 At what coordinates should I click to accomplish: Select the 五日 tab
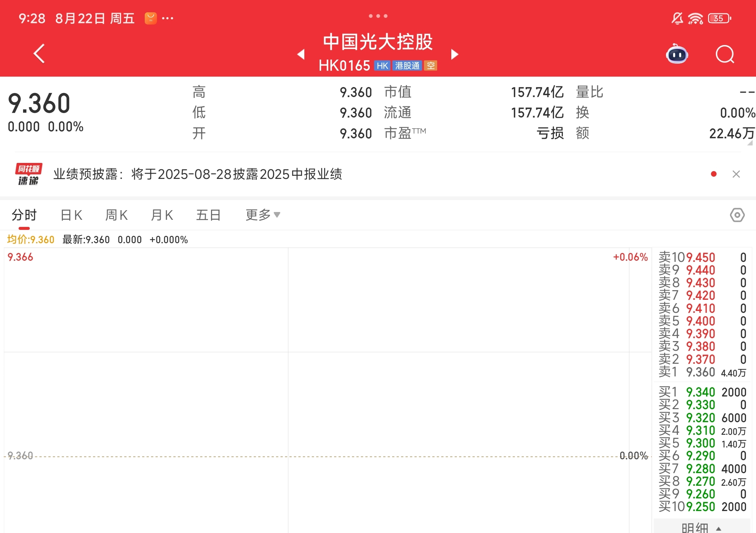209,215
